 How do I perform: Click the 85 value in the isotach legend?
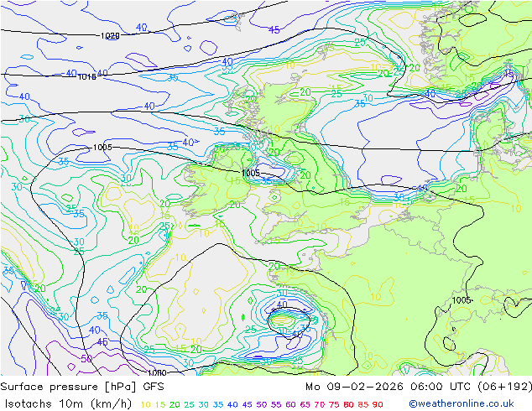[x=363, y=404]
